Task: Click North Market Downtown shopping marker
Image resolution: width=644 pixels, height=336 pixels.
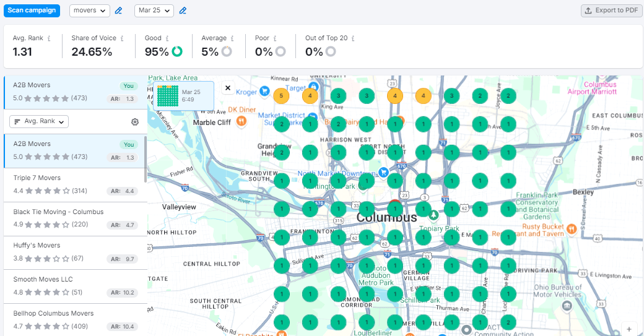Action: click(x=383, y=172)
